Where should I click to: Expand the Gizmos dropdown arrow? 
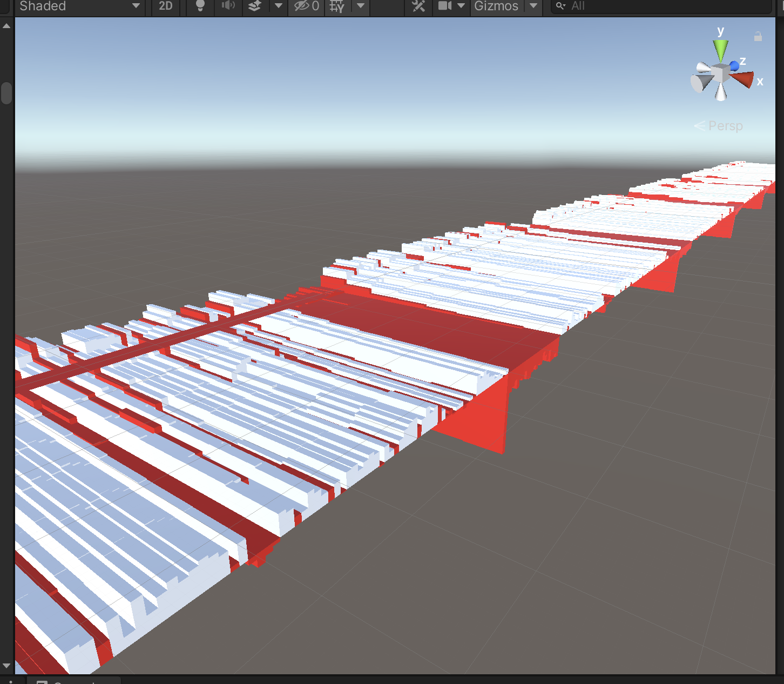(533, 6)
